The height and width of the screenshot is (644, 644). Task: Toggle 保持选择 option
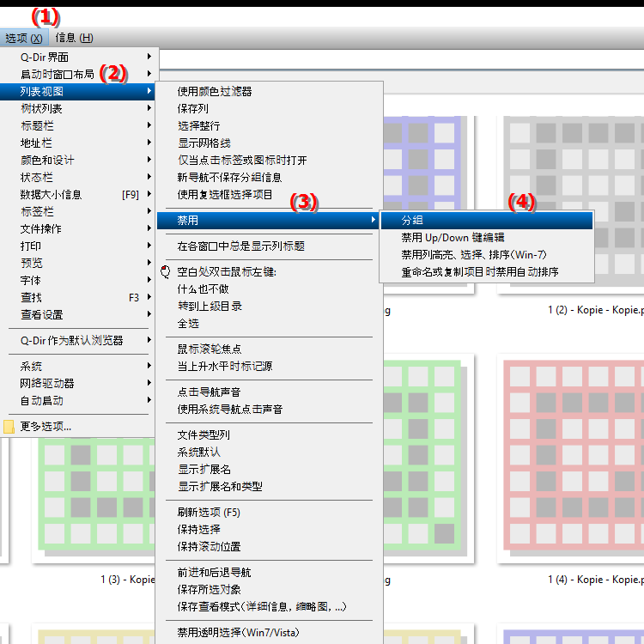pos(269,530)
